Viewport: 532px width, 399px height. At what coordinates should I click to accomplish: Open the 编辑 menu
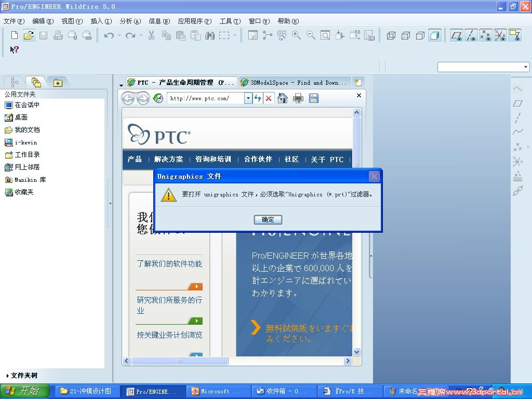coord(43,21)
